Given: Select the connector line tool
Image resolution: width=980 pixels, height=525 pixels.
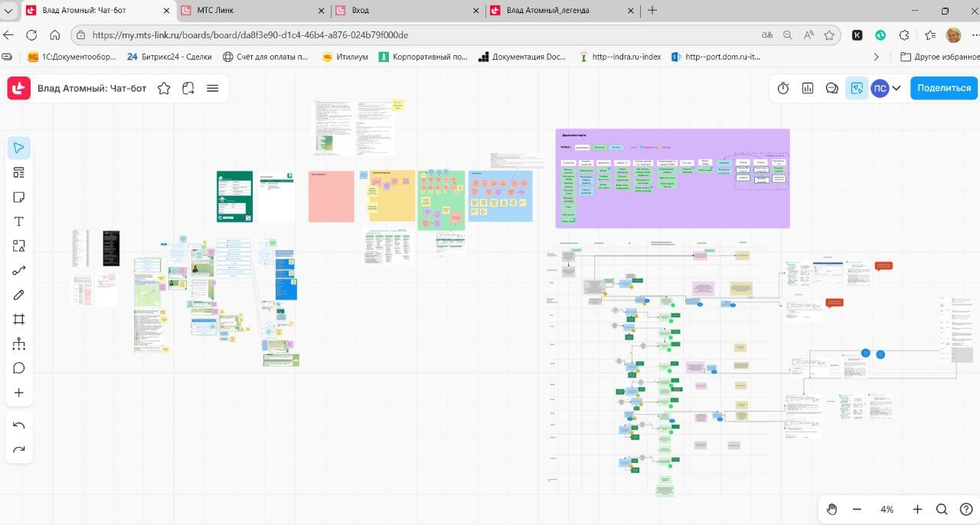Looking at the screenshot, I should [x=19, y=270].
